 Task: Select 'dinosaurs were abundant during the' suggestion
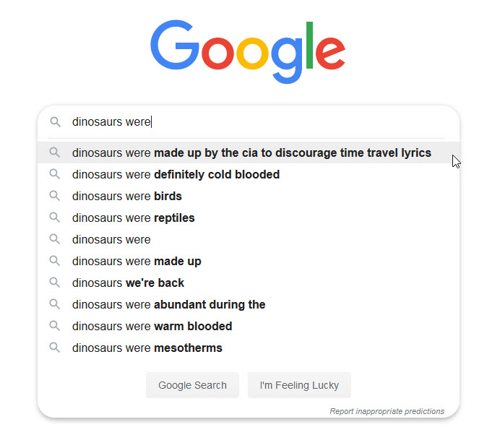(x=169, y=304)
